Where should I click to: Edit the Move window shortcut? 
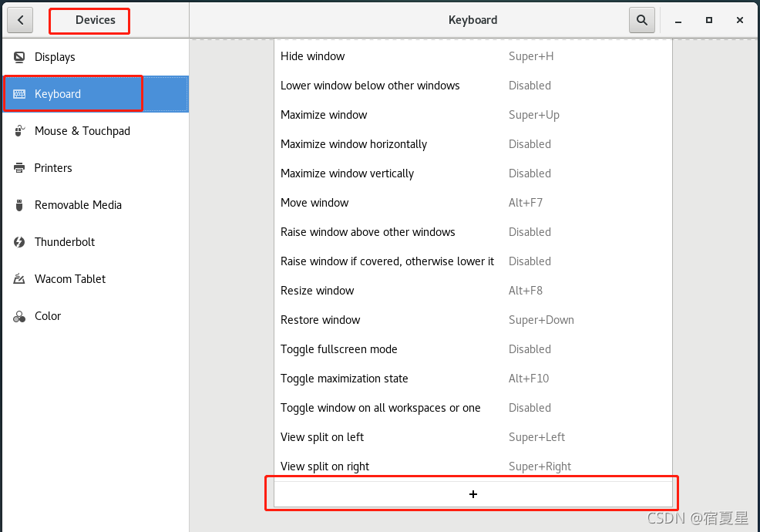(473, 203)
